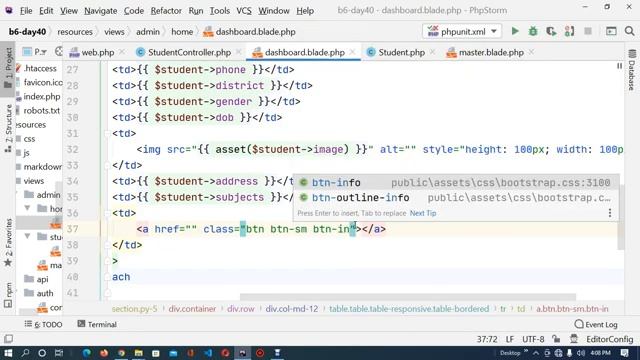Open the File menu
The width and height of the screenshot is (640, 360).
26,11
